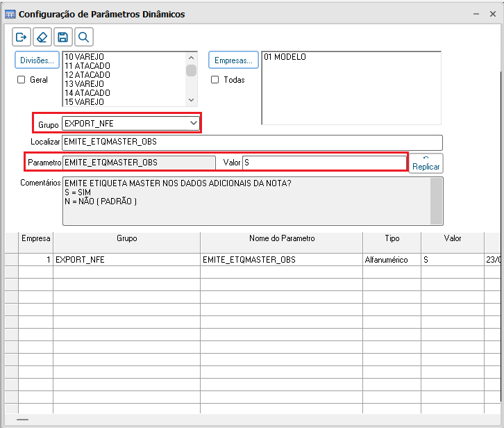The height and width of the screenshot is (428, 504).
Task: Select the first grid row header selector
Action: coord(12,260)
